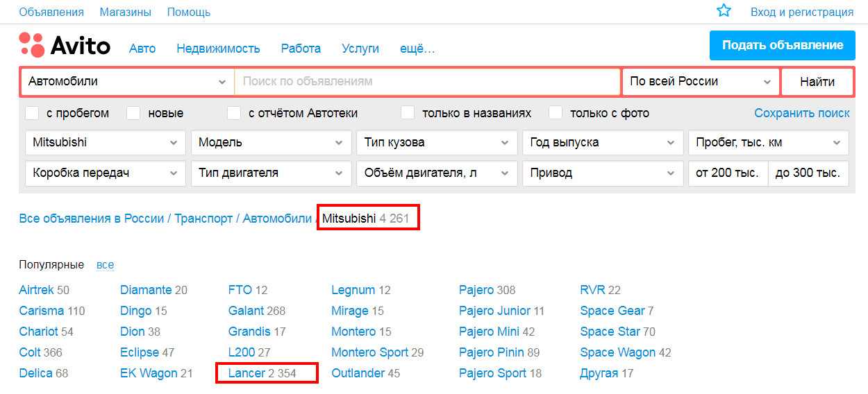The height and width of the screenshot is (394, 868).
Task: Open the Legnum model link
Action: [353, 290]
